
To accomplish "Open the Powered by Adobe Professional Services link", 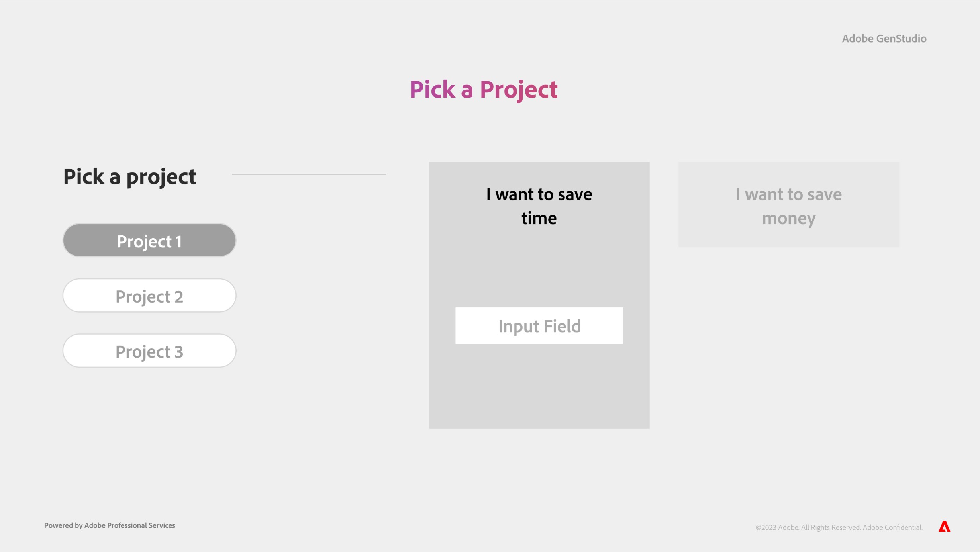I will tap(110, 525).
